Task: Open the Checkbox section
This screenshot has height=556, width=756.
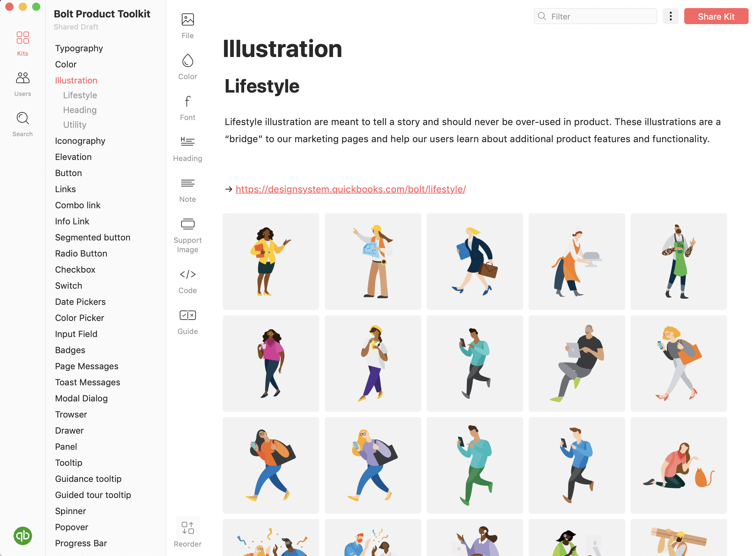Action: pos(75,270)
